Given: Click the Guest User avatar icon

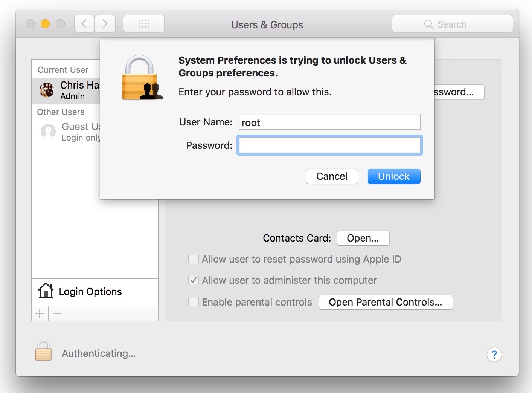Looking at the screenshot, I should coord(48,132).
